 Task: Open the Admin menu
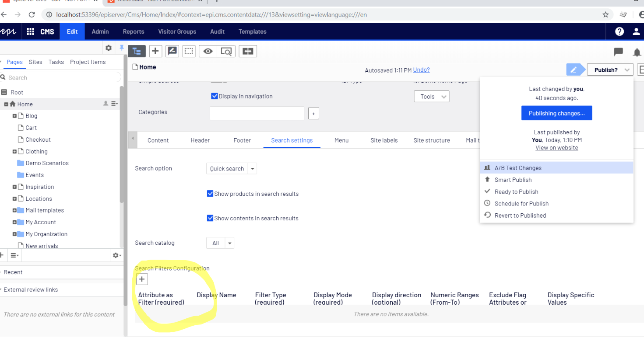pyautogui.click(x=100, y=31)
